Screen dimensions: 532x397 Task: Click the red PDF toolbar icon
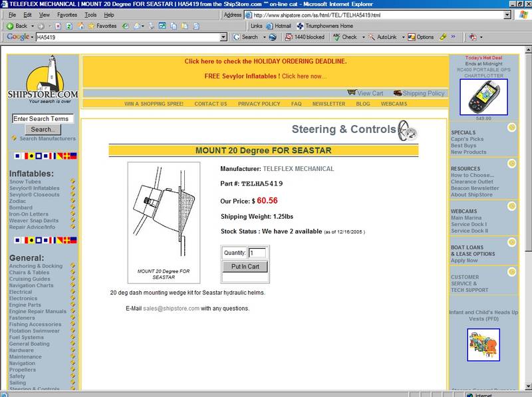[473, 37]
